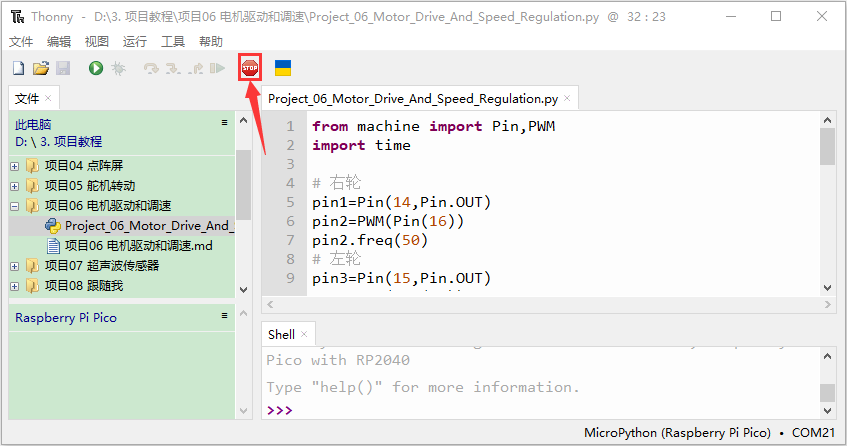
Task: Open the Raspberry Pi Pico panel menu icon
Action: 224,316
